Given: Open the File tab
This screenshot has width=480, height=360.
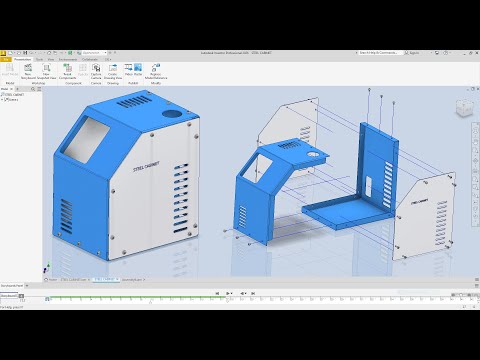Looking at the screenshot, I should pos(6,59).
